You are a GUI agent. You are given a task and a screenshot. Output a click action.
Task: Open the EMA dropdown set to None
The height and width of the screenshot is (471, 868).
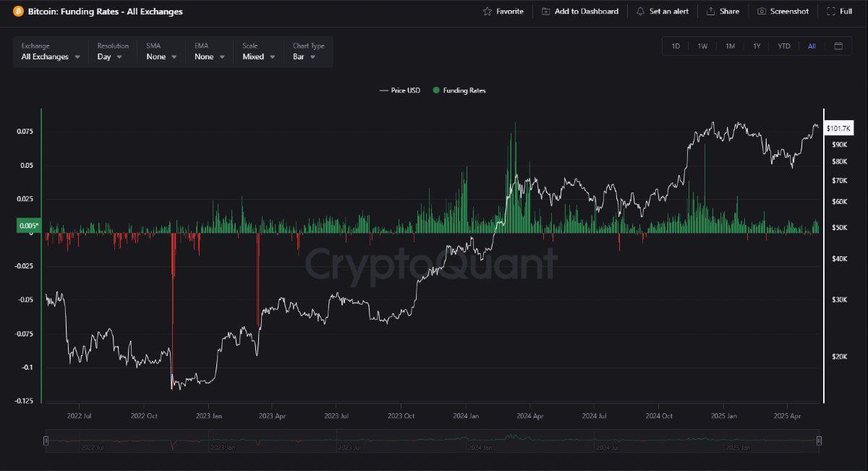tap(209, 51)
